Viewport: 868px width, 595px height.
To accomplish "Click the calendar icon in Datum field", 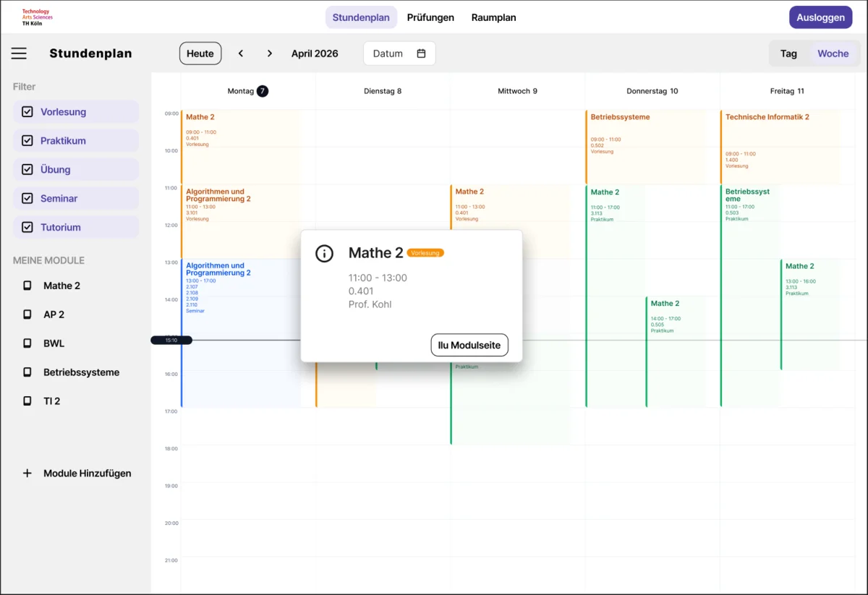I will point(421,53).
